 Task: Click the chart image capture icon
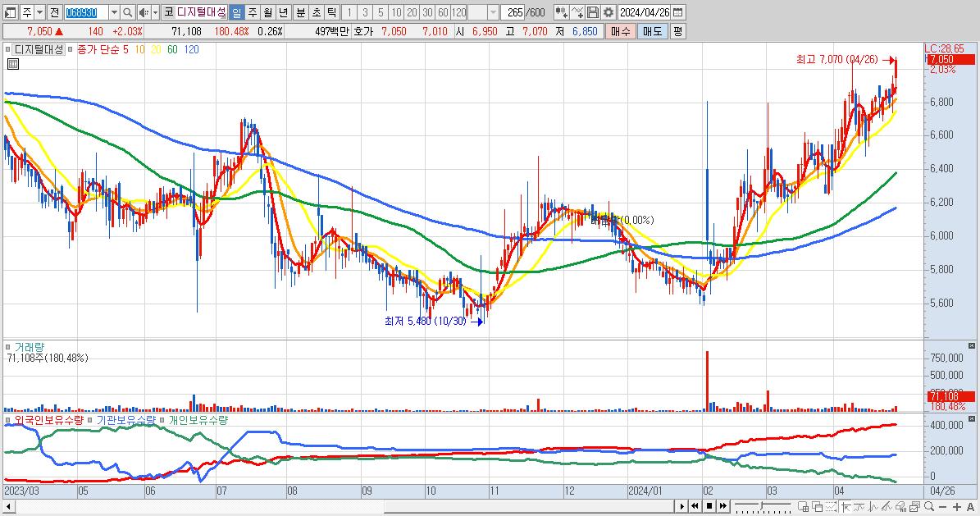pyautogui.click(x=915, y=507)
